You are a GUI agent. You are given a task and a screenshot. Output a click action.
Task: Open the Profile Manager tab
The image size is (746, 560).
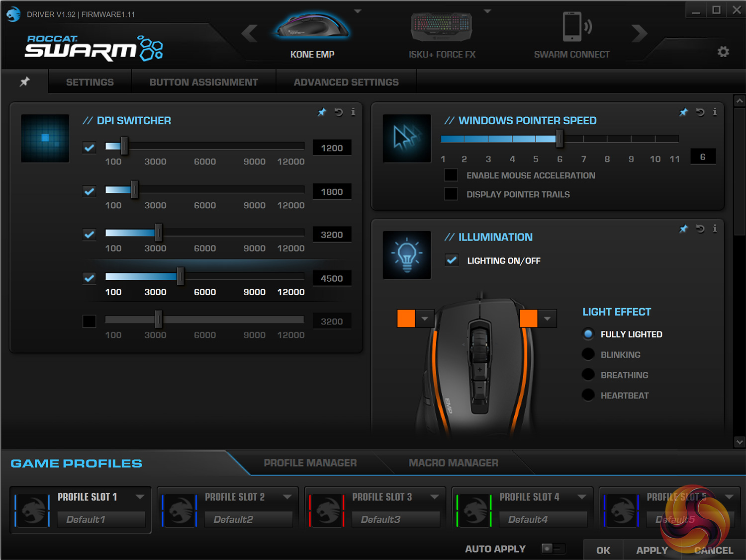tap(310, 463)
